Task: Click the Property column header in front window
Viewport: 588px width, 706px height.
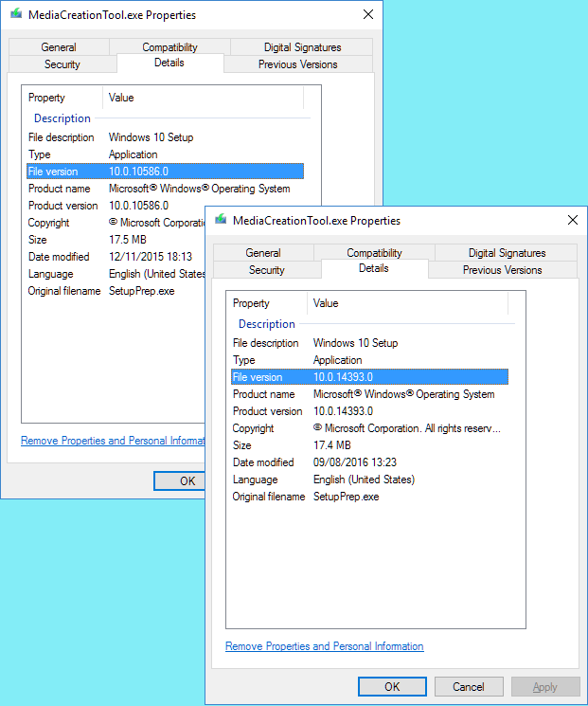Action: 267,303
